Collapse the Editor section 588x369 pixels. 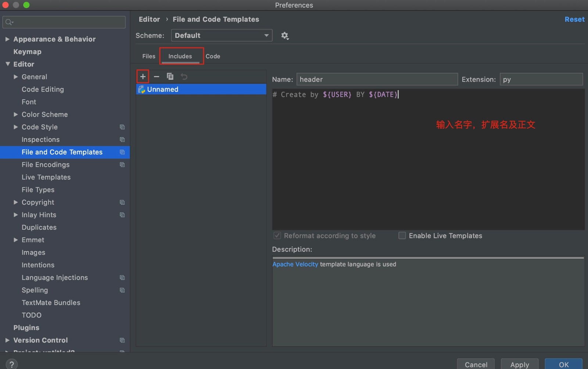[x=7, y=64]
